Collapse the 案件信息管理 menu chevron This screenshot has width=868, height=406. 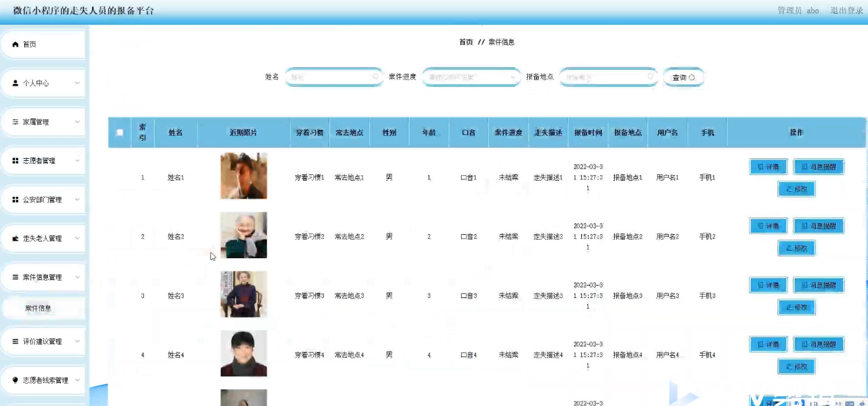click(x=78, y=277)
